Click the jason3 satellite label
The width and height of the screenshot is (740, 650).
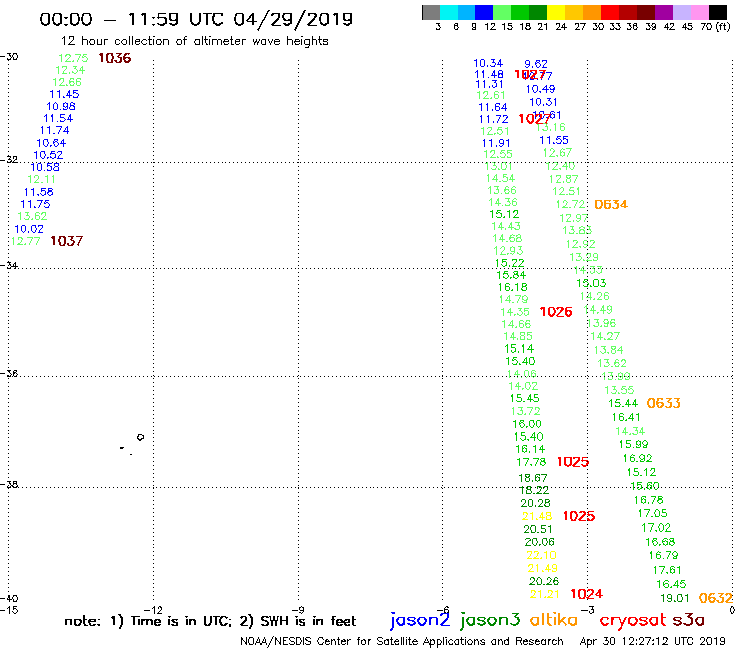point(490,620)
